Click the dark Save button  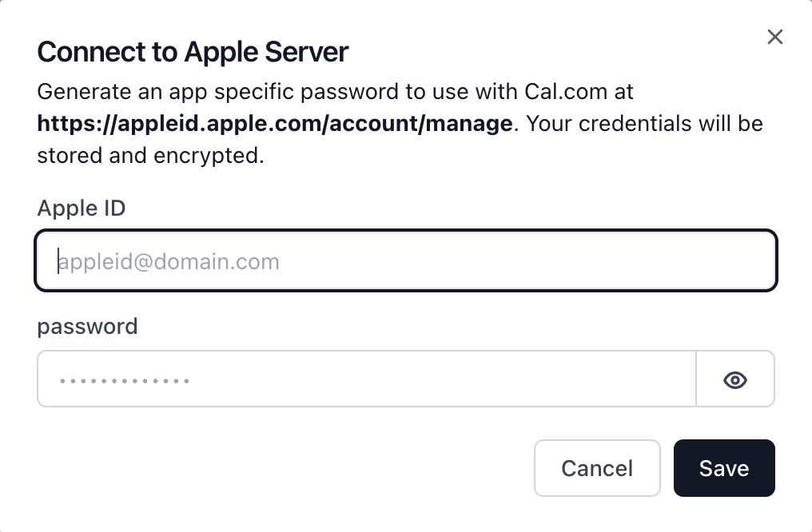pyautogui.click(x=724, y=468)
